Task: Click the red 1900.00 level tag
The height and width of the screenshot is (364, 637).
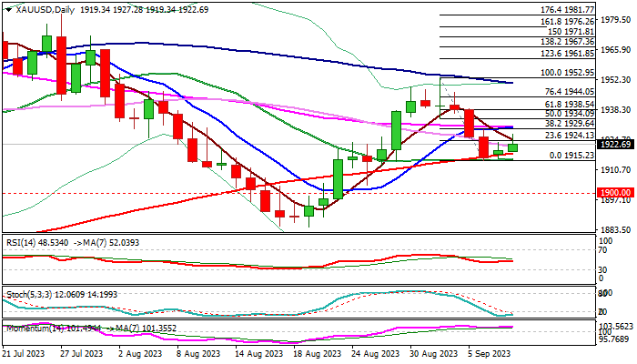Action: (615, 193)
